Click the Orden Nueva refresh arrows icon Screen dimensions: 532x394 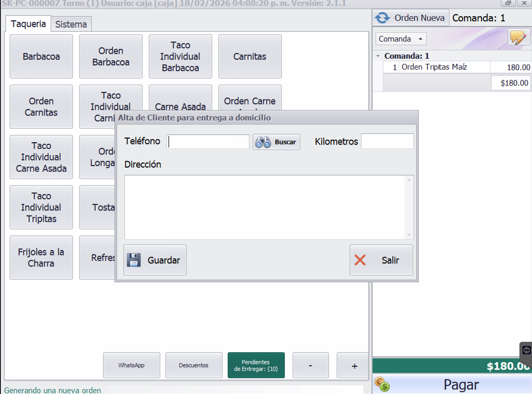(382, 18)
